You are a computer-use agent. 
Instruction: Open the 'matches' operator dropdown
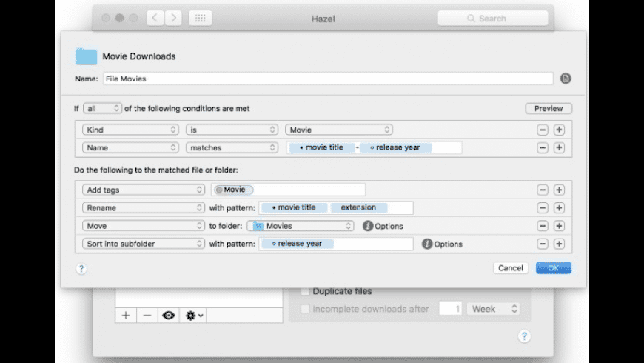232,147
